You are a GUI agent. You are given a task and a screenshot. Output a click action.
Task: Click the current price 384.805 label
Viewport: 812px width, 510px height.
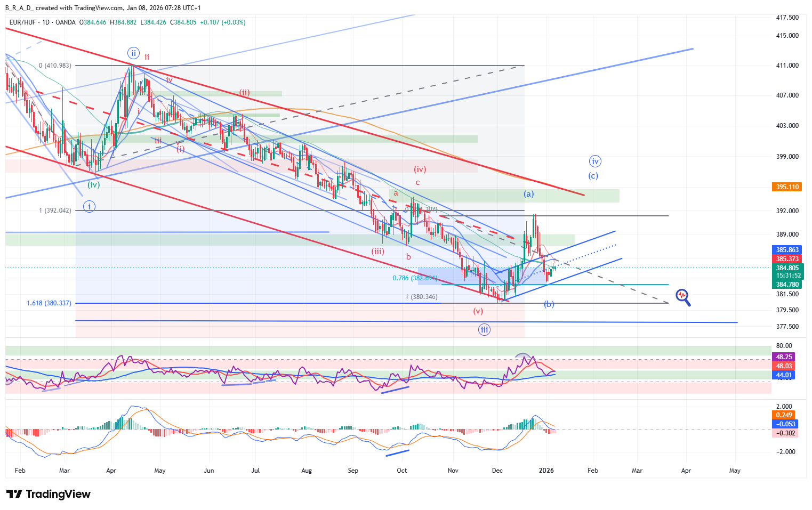(787, 268)
